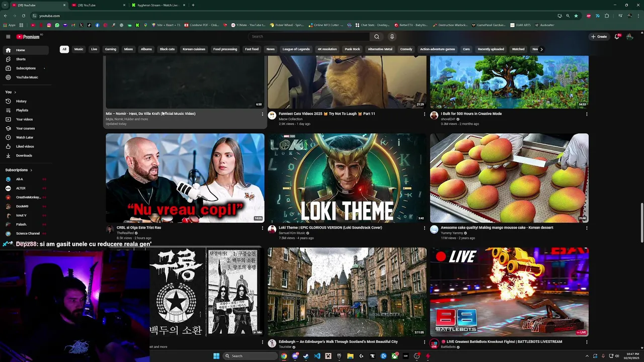Open the YouTube account avatar menu

[629, 36]
